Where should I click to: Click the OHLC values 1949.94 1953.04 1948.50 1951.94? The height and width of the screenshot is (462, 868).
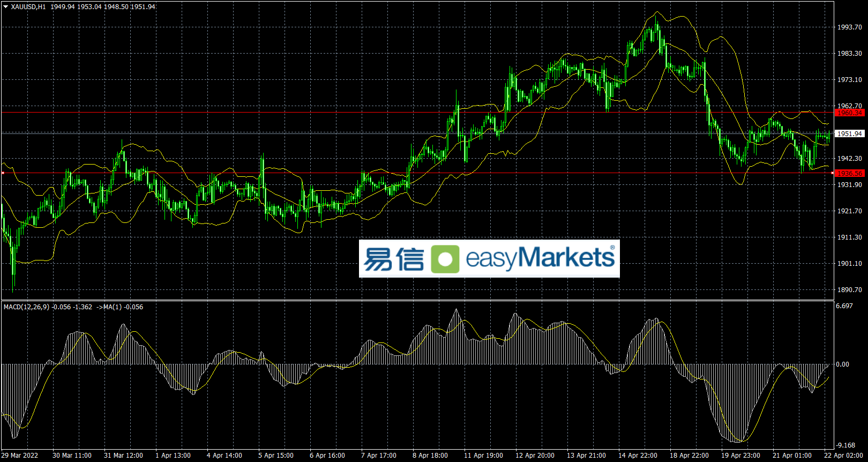click(x=103, y=7)
